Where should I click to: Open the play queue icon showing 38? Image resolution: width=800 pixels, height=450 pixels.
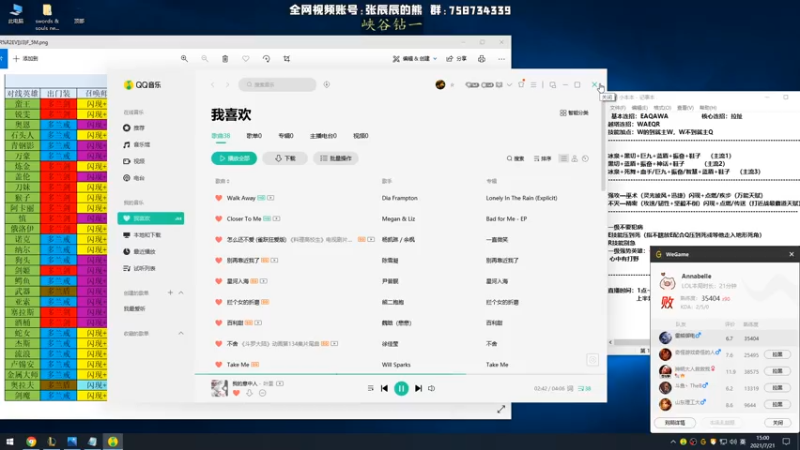584,388
